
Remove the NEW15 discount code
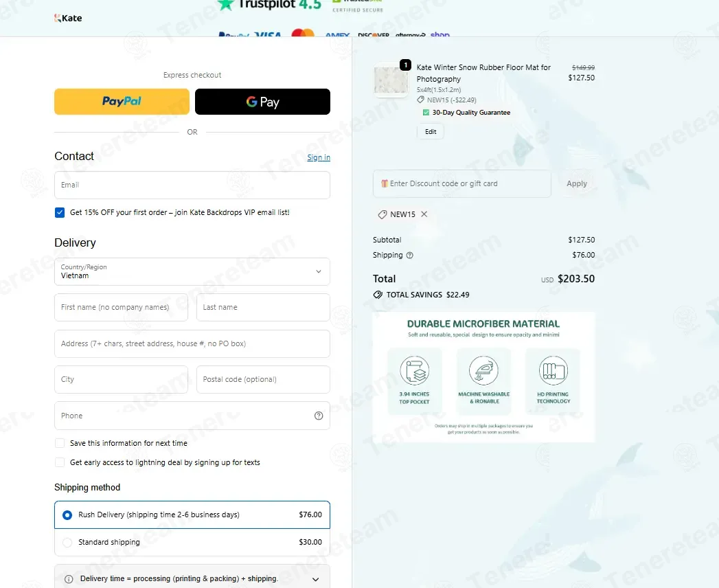coord(424,214)
